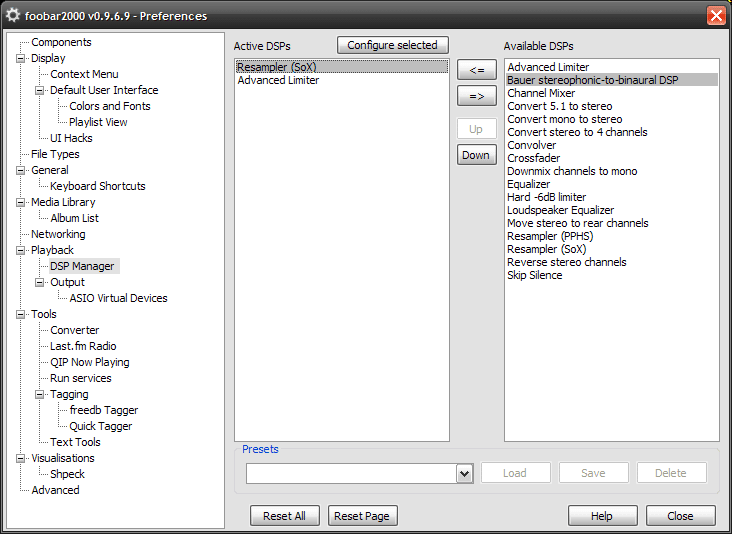The width and height of the screenshot is (732, 534).
Task: Click inside the Presets name field
Action: point(352,473)
